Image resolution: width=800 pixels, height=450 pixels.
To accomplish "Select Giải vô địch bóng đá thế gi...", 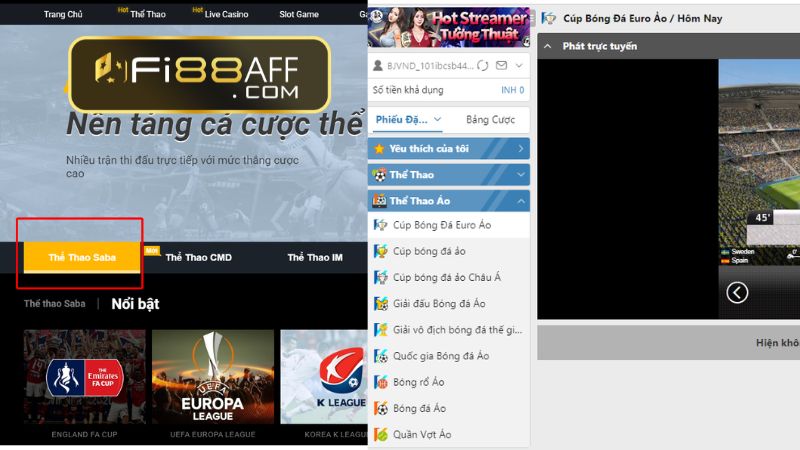I will [449, 330].
